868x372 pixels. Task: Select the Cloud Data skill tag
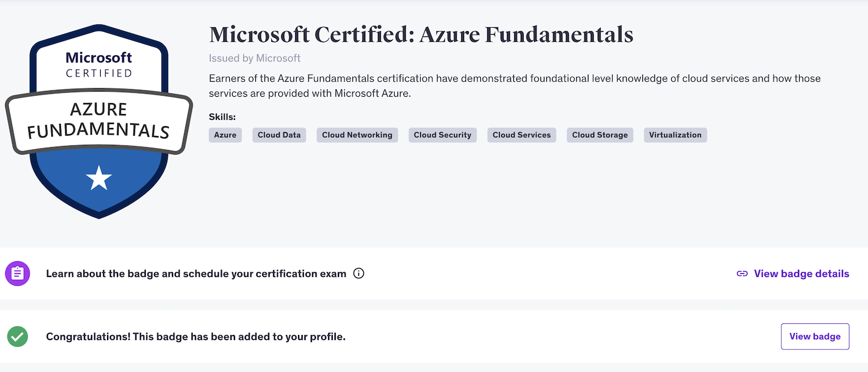click(x=279, y=135)
